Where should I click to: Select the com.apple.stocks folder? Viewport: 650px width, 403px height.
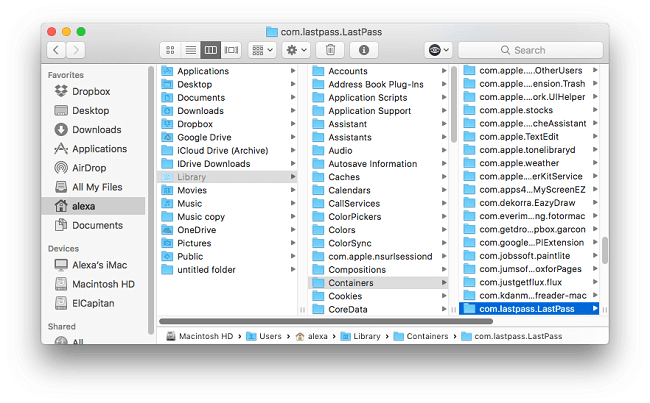coord(530,110)
